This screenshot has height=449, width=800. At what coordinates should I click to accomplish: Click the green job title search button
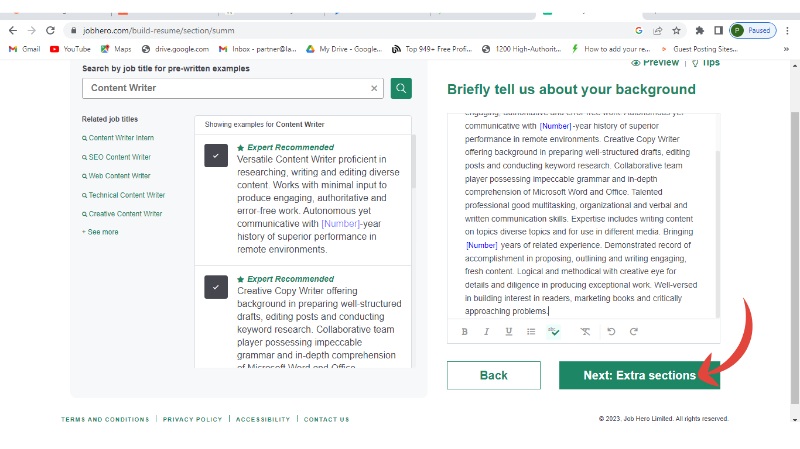point(401,88)
